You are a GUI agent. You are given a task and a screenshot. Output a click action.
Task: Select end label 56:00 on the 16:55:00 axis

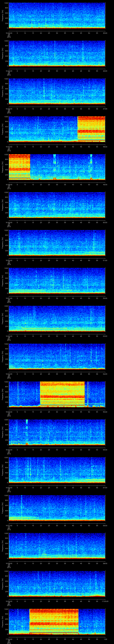point(105,450)
